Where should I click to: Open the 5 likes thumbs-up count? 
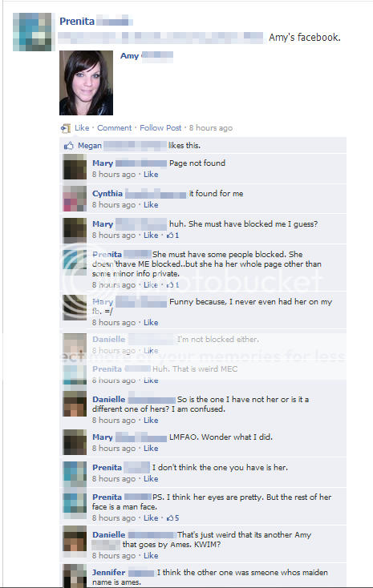point(173,518)
